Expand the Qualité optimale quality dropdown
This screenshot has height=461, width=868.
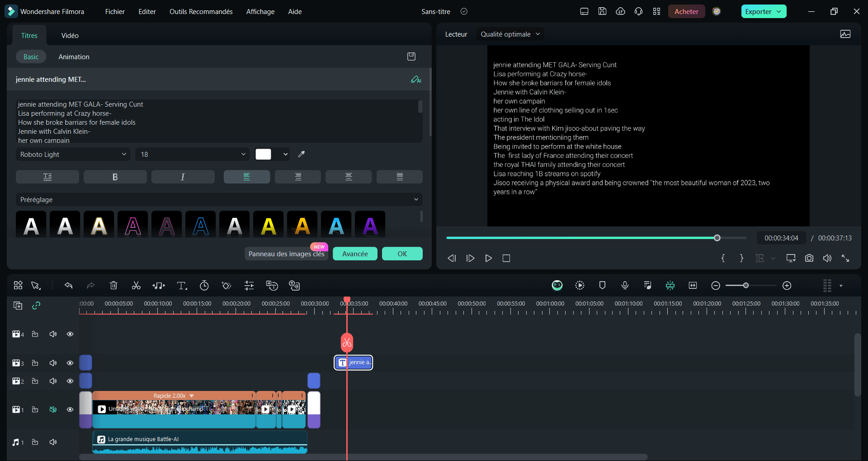(x=510, y=34)
